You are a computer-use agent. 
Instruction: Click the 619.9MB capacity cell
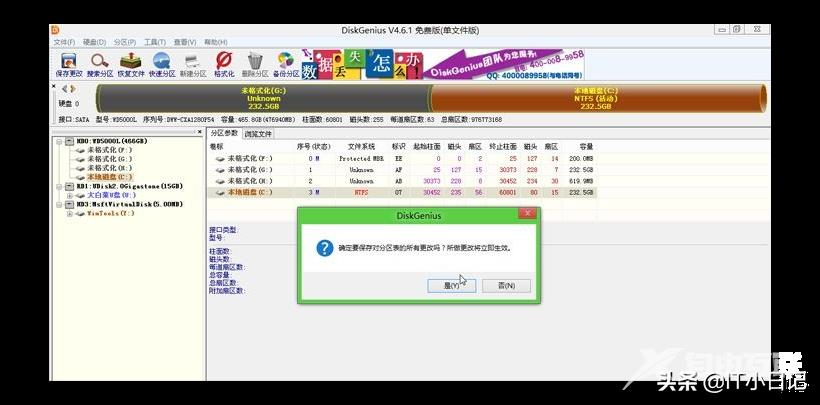click(x=582, y=181)
